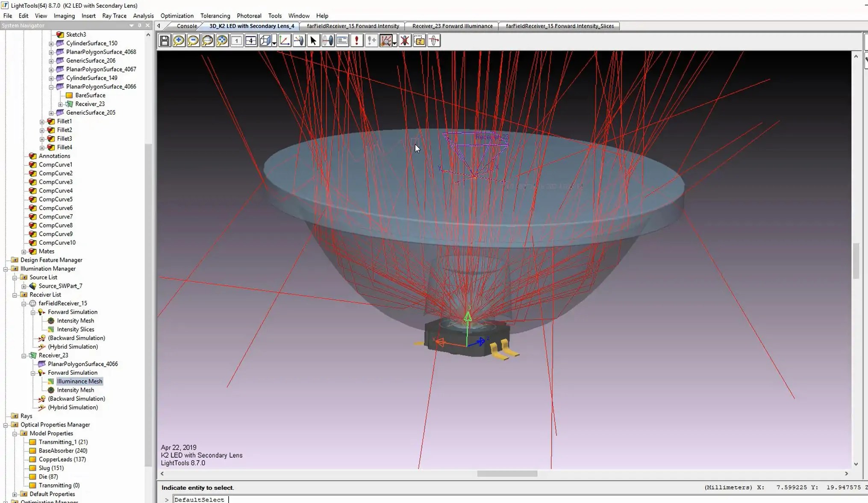Screen dimensions: 868x503
Task: Expand the Mates tree node
Action: (24, 251)
